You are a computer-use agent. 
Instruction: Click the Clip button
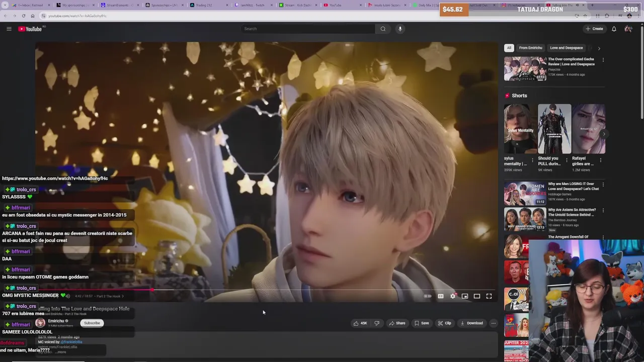tap(444, 323)
